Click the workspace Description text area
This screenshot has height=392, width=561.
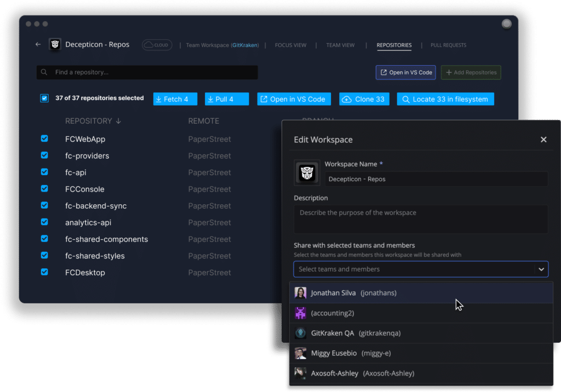[421, 219]
